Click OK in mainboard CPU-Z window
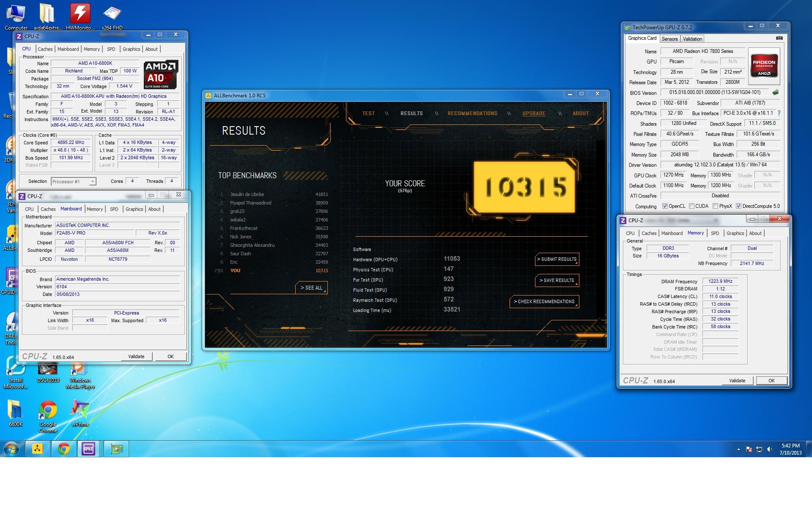 [x=170, y=356]
